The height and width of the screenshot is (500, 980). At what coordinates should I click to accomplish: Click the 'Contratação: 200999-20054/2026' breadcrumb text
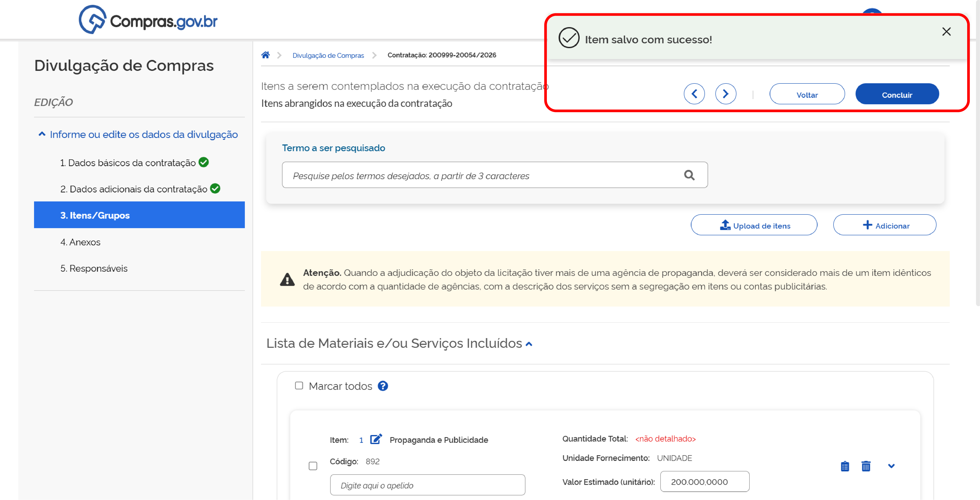441,55
